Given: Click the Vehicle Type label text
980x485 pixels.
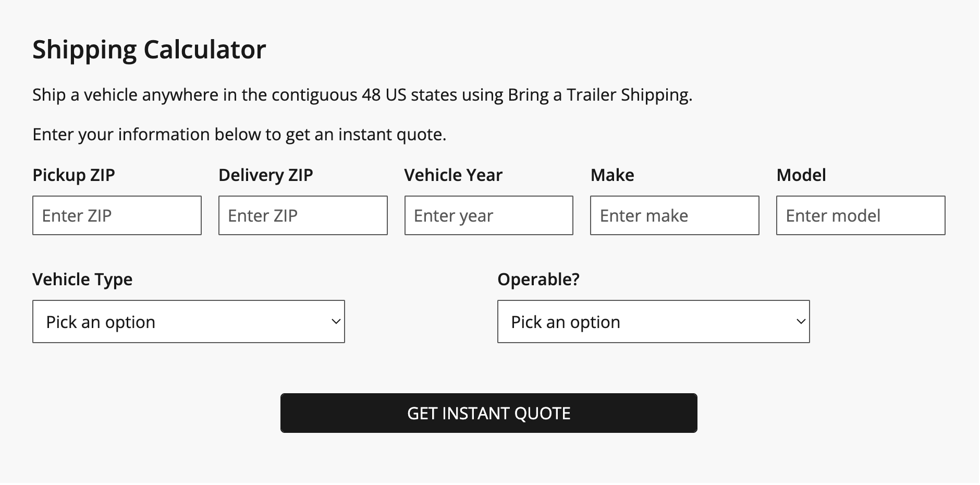Looking at the screenshot, I should (x=82, y=280).
